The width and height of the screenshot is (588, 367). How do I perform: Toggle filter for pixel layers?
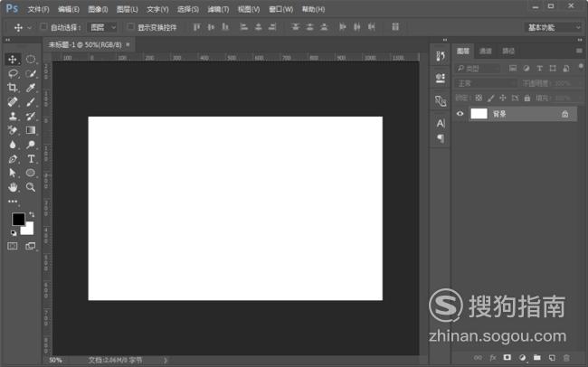pyautogui.click(x=513, y=68)
